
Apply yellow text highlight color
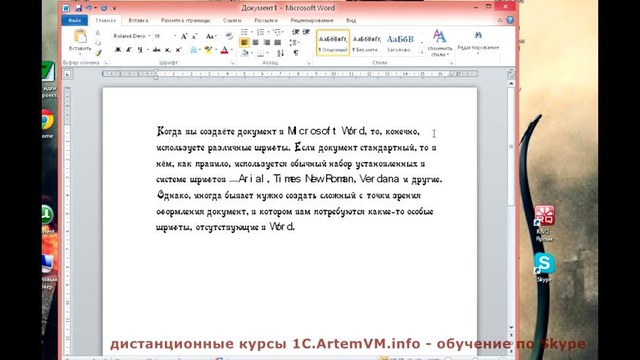(208, 50)
